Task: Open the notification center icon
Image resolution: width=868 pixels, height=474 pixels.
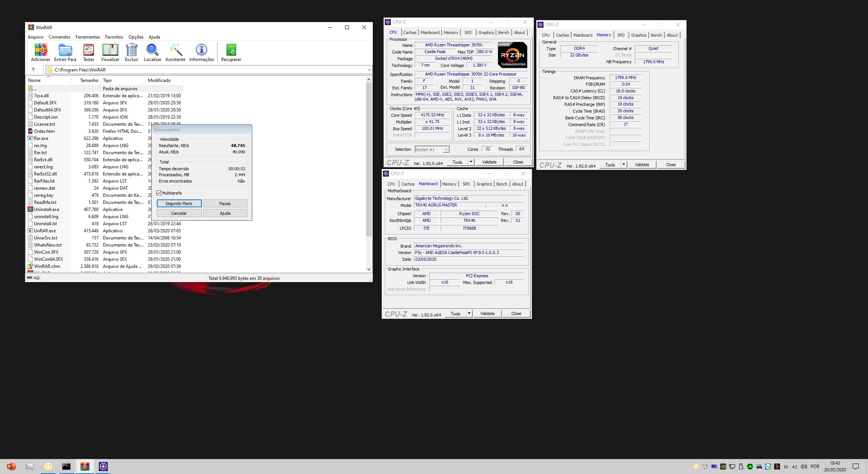Action: 856,467
